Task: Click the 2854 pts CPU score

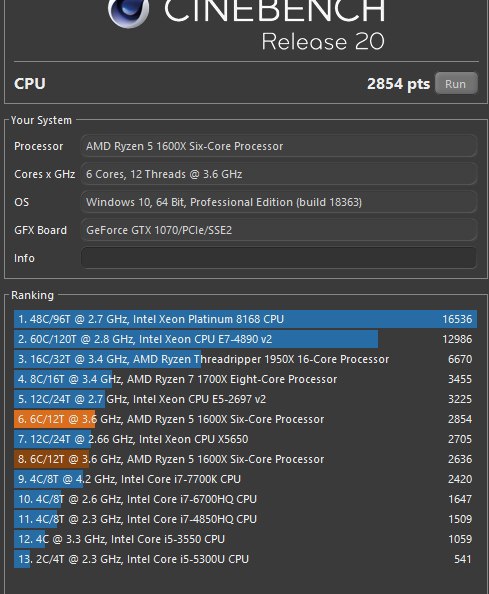Action: (398, 84)
